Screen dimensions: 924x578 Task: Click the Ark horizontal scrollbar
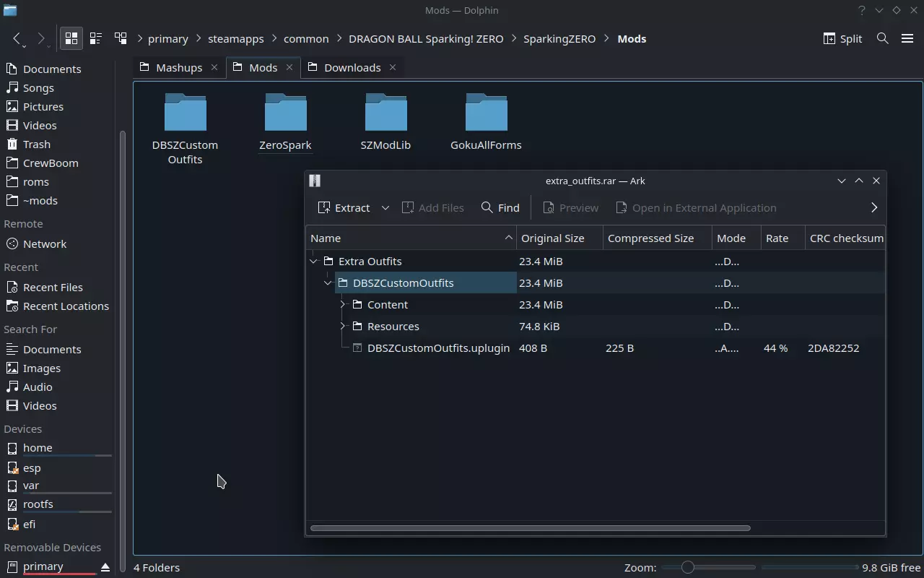531,528
